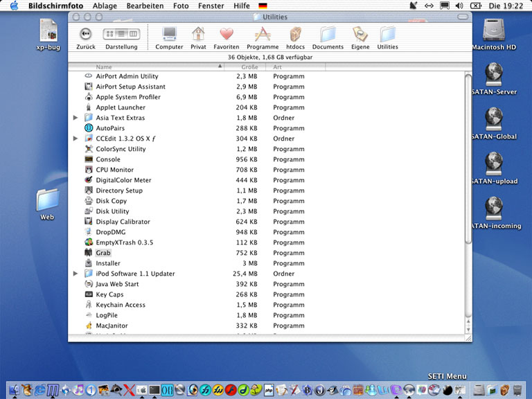Open the displays menu bar icon
Screen dimensions: 532x399
[x=445, y=6]
